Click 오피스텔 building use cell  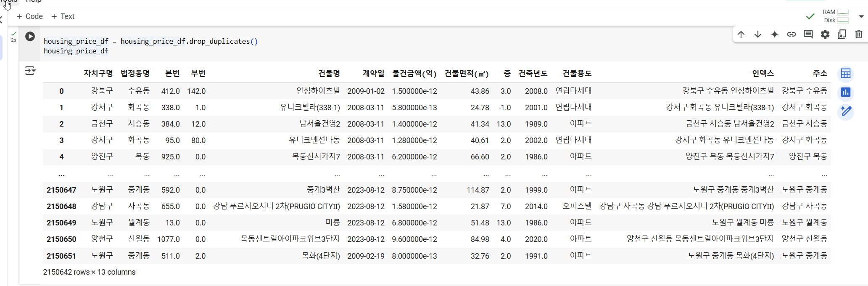point(577,206)
